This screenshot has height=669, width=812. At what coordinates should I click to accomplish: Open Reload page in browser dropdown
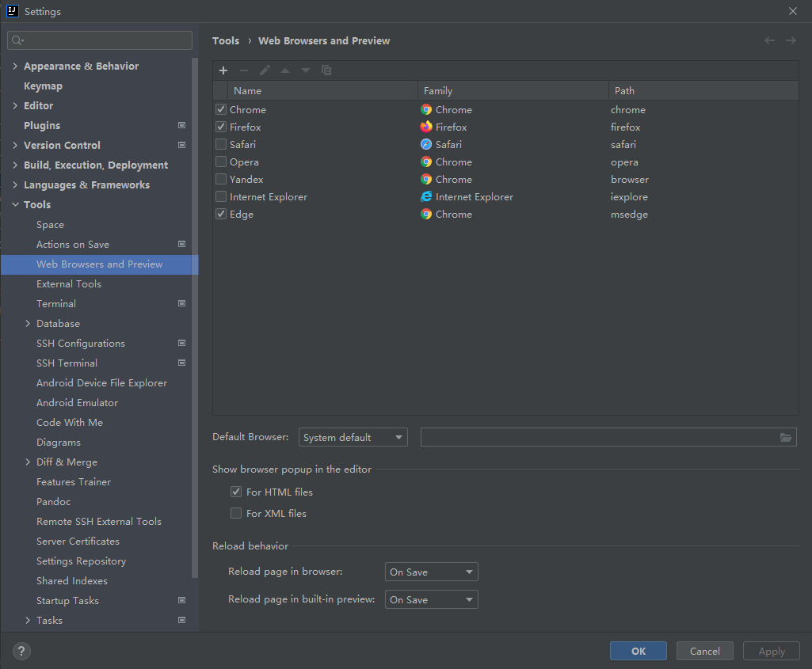point(431,572)
